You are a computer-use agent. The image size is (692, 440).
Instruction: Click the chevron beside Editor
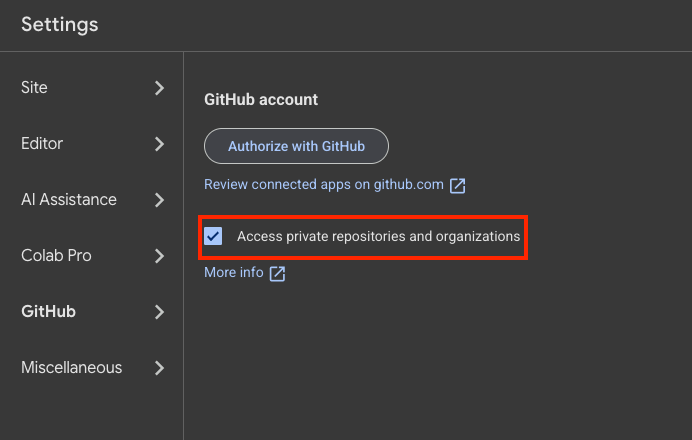click(x=159, y=144)
